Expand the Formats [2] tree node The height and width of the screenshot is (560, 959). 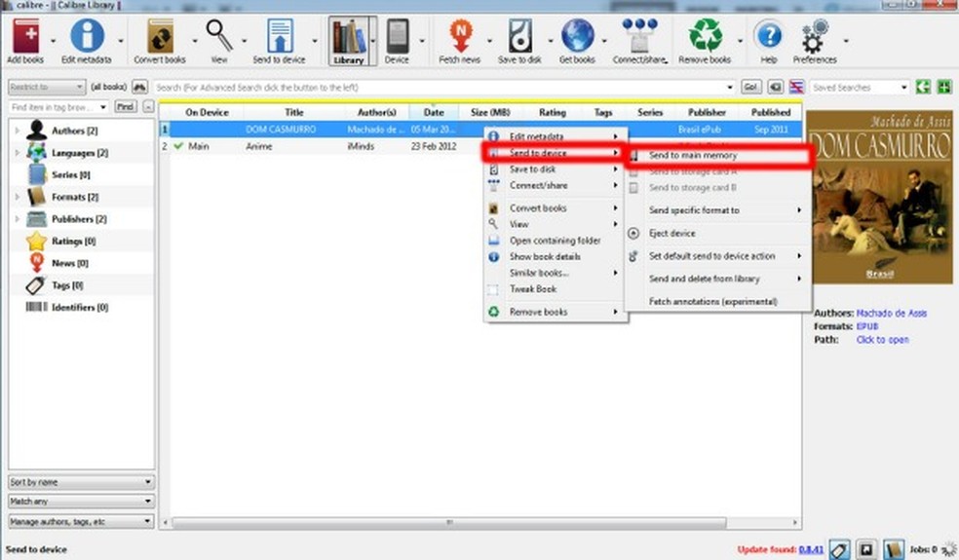tap(18, 197)
